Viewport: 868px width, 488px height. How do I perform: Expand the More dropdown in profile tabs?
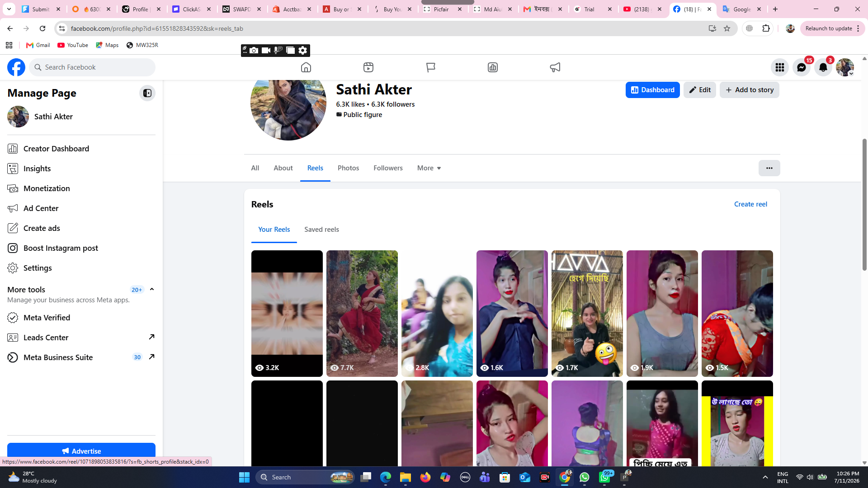(x=429, y=168)
